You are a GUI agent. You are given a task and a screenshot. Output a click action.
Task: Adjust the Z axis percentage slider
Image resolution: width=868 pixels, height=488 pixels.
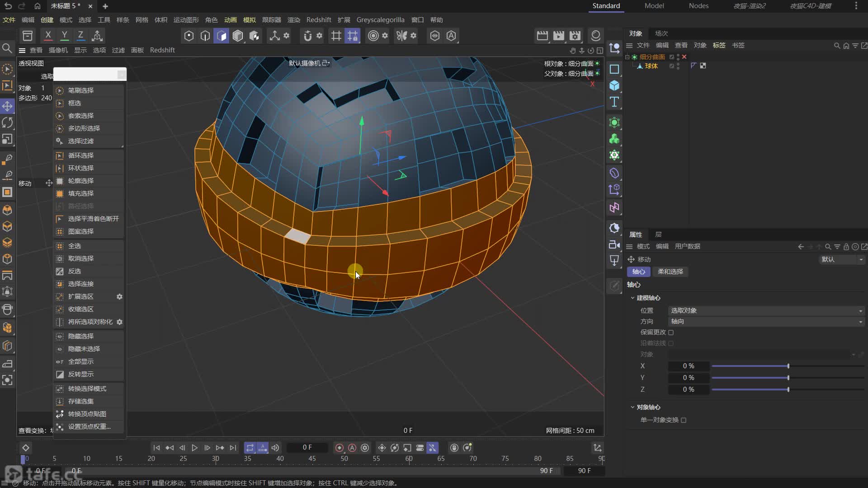pyautogui.click(x=788, y=389)
